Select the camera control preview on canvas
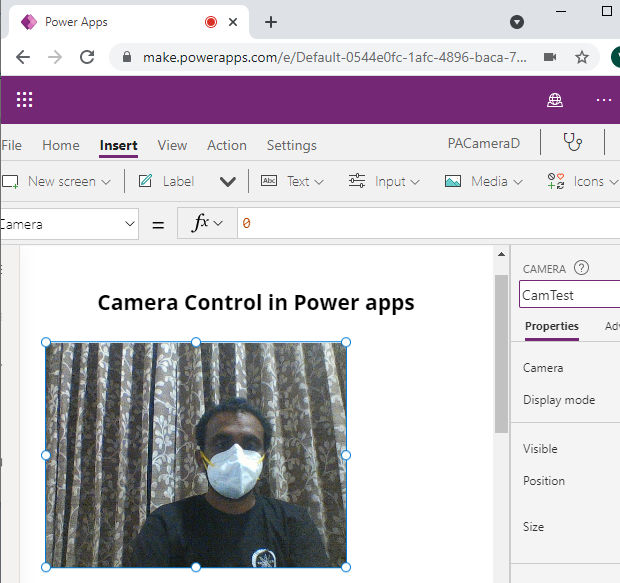Screen dimensions: 620x583 point(196,455)
